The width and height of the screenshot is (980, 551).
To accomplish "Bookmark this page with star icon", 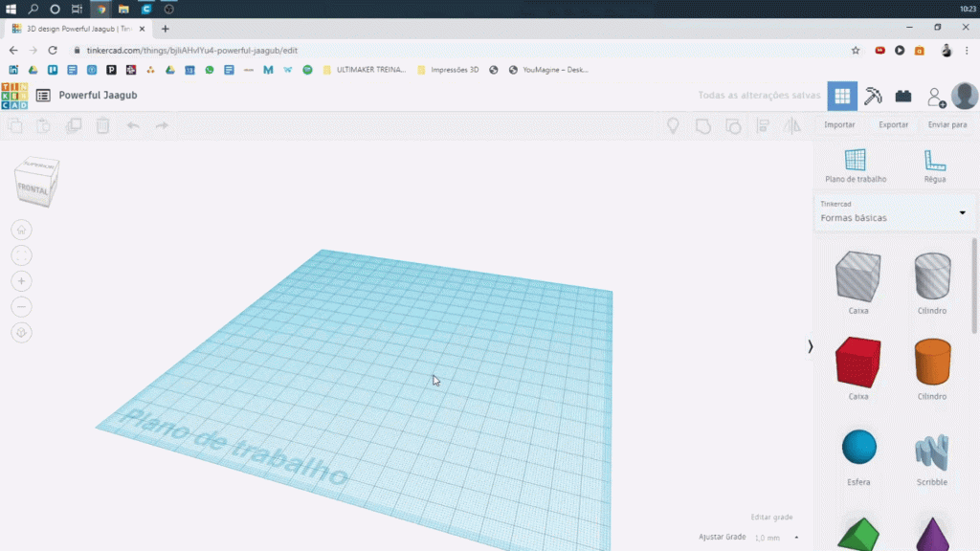I will pos(856,51).
